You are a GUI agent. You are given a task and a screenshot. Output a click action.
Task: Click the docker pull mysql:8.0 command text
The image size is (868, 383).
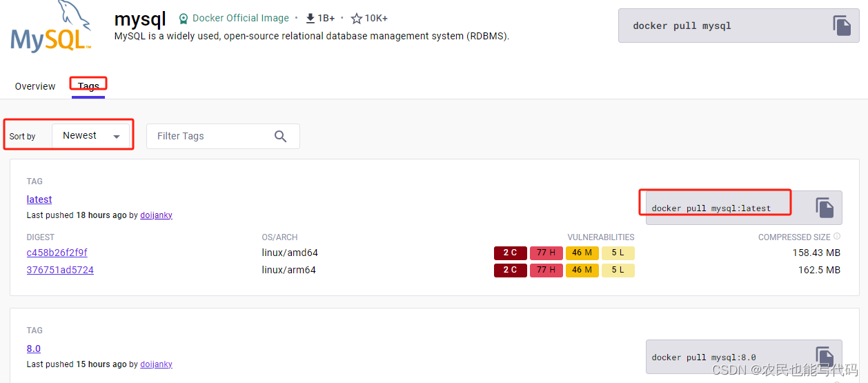[704, 357]
